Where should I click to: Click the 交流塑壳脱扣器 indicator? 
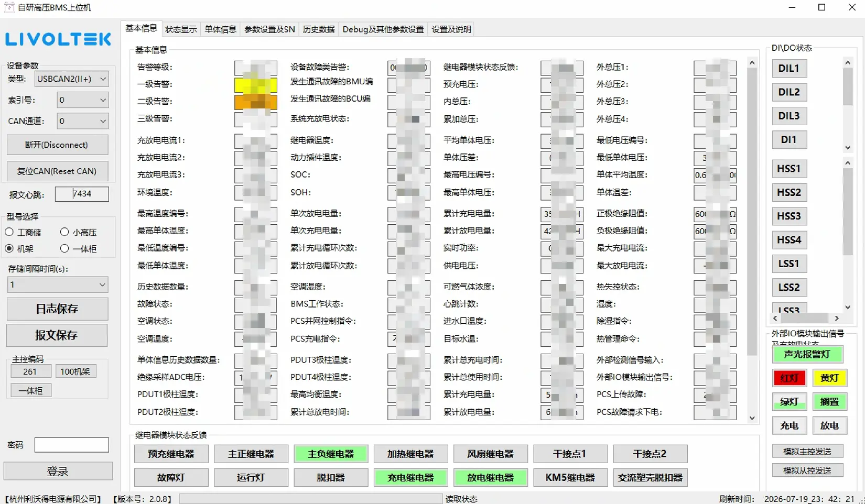(x=650, y=477)
